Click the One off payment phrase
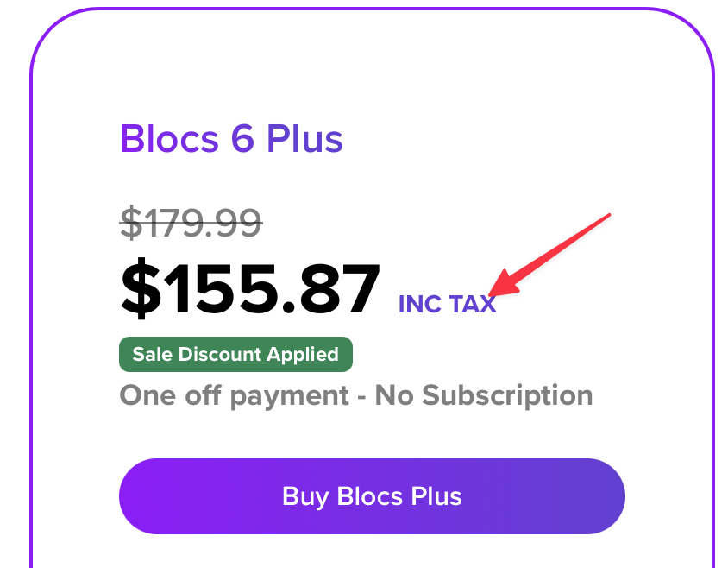The width and height of the screenshot is (728, 568). coord(234,395)
